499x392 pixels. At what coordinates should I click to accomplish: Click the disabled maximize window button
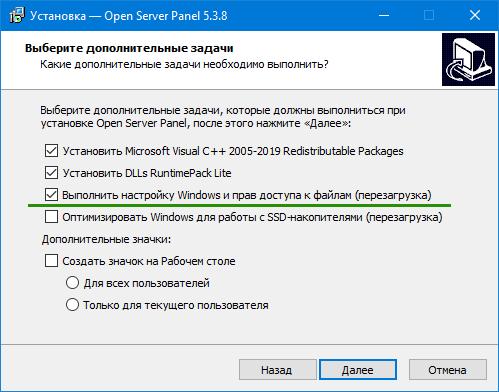429,15
